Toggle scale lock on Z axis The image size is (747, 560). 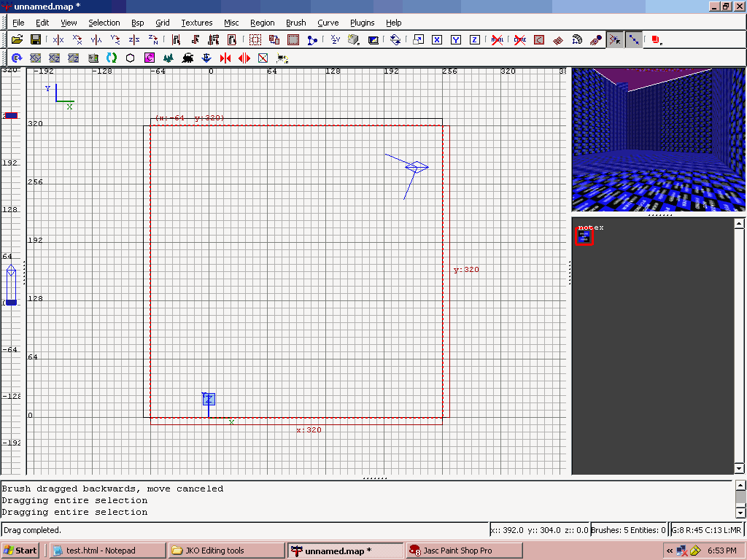click(x=474, y=40)
